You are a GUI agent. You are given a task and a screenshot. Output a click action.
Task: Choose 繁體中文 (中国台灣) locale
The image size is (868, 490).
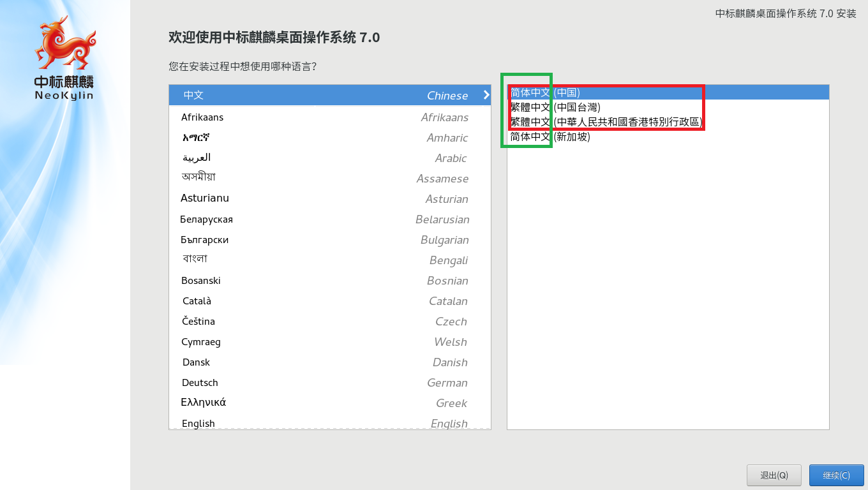pos(668,107)
